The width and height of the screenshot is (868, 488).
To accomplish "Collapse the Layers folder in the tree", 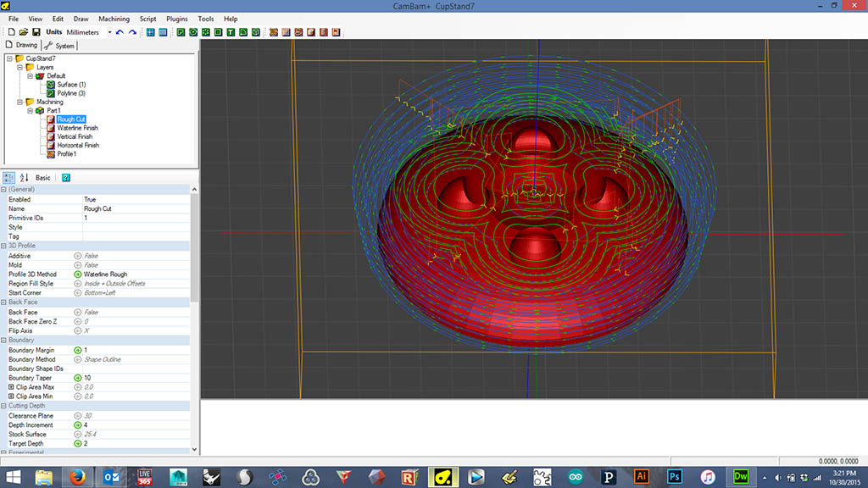I will click(19, 67).
